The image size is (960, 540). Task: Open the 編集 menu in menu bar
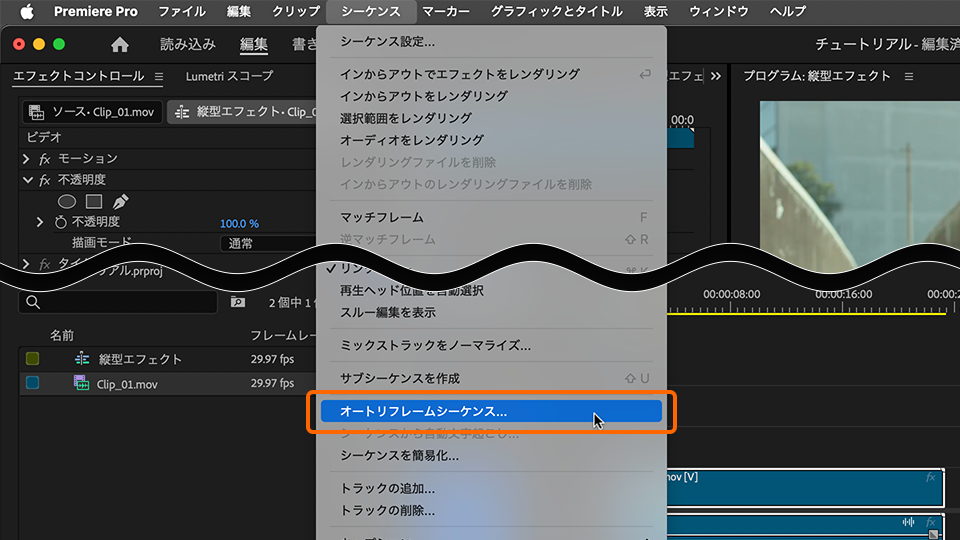[238, 12]
